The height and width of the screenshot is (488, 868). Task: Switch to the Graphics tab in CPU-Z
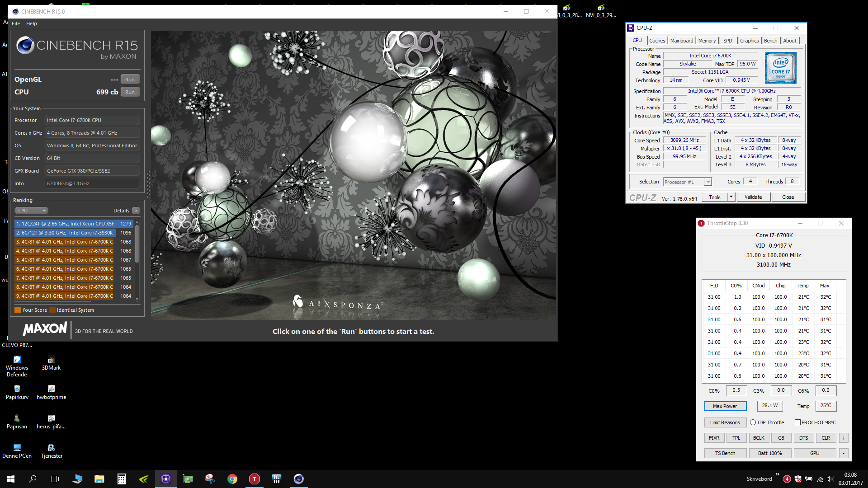point(749,41)
